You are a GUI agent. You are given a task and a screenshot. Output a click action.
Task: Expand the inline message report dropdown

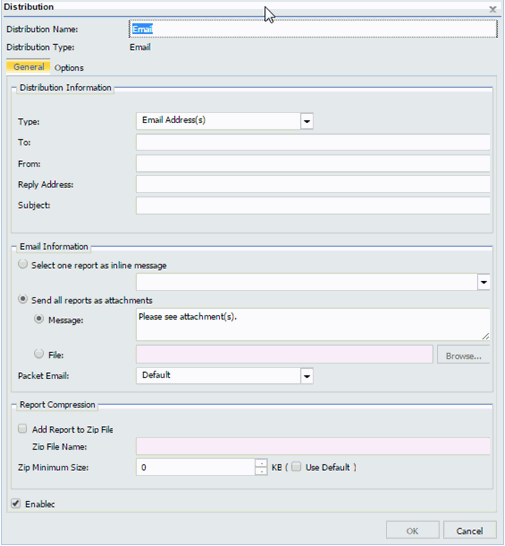[x=484, y=282]
